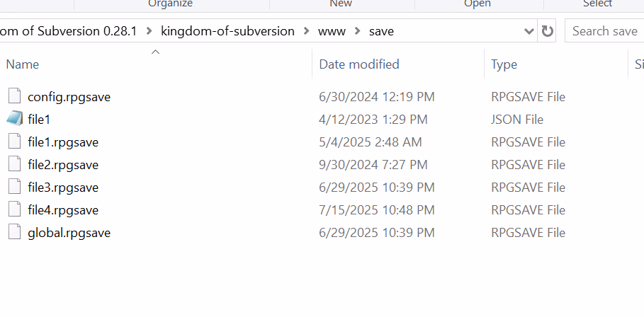
Task: Click the file4.rpgsave file icon
Action: click(x=14, y=209)
